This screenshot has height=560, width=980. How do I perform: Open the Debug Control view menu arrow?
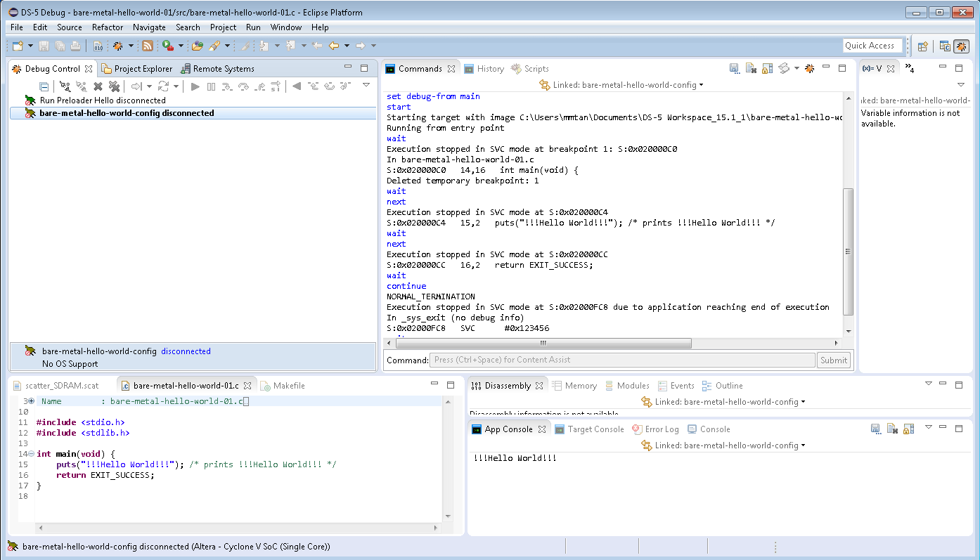click(x=366, y=85)
